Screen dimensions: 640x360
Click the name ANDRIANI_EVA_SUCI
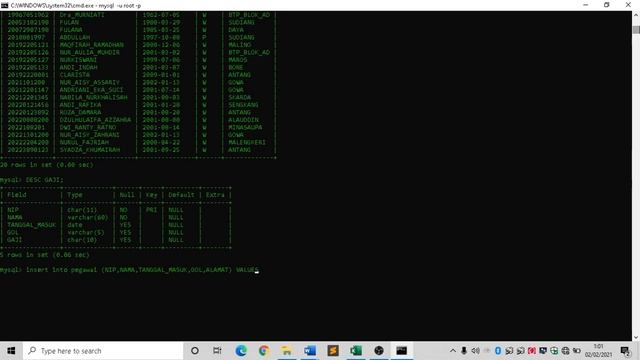[x=91, y=90]
